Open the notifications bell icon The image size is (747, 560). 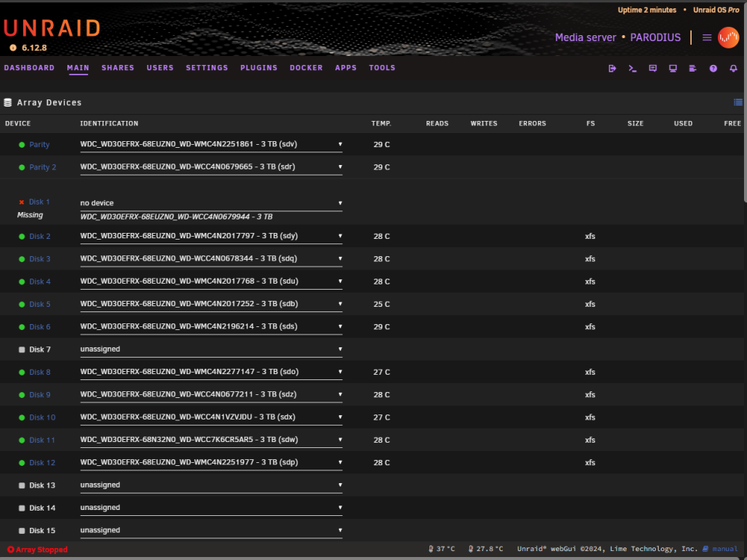coord(734,69)
